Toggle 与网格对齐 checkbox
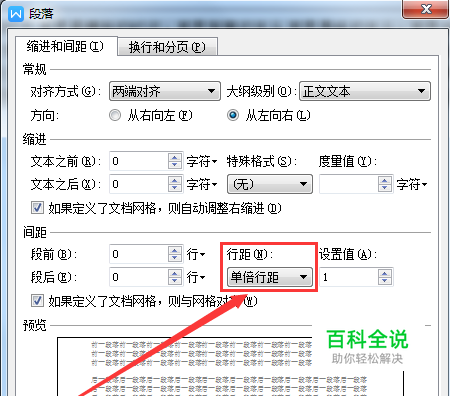The height and width of the screenshot is (396, 450). tap(37, 301)
